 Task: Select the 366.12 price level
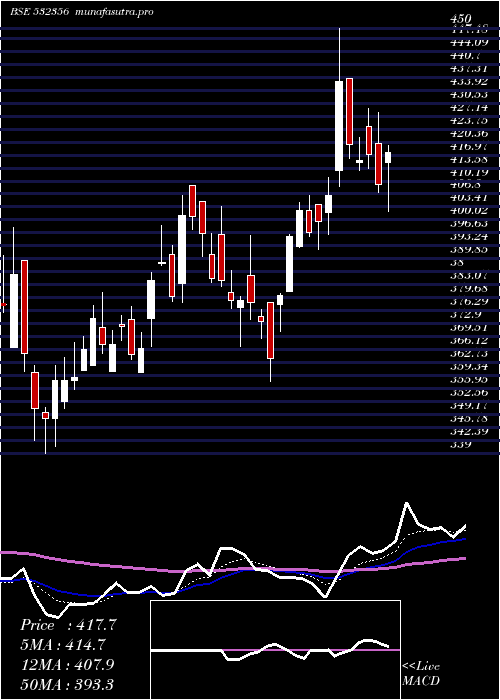[x=470, y=340]
